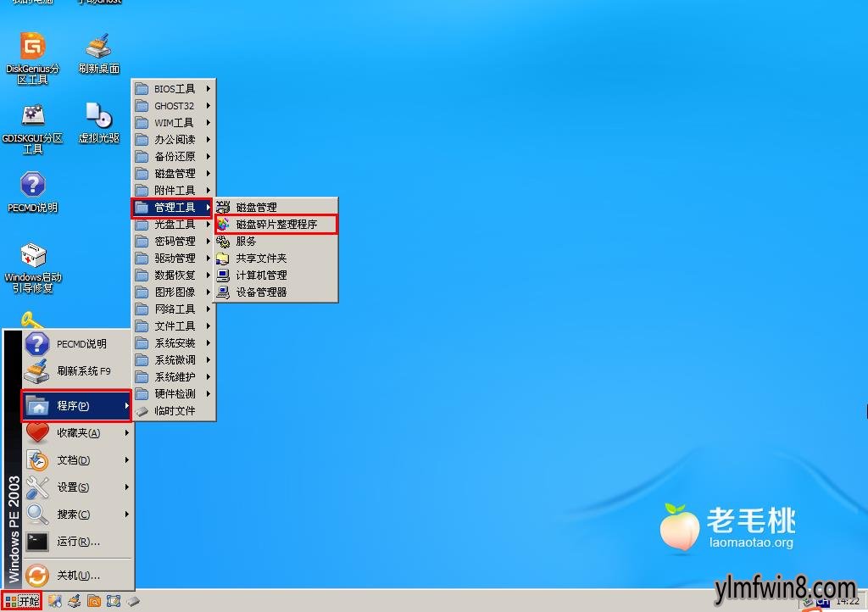This screenshot has height=612, width=868.
Task: Expand the arrow beside 硬件检测
Action: 209,394
